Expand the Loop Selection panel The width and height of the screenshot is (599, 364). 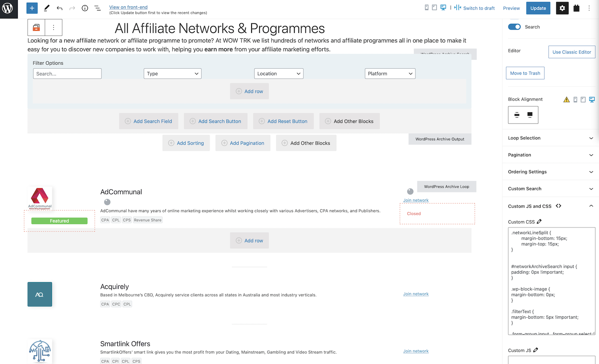(x=550, y=138)
